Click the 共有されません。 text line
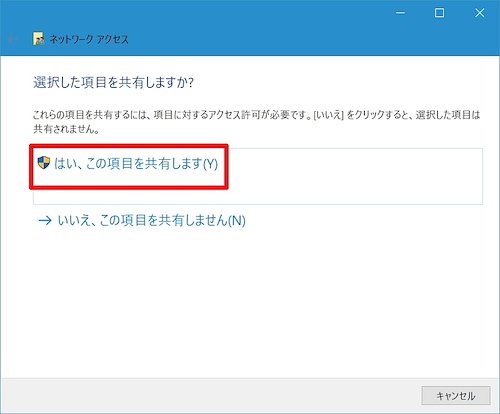The height and width of the screenshot is (414, 500). pyautogui.click(x=66, y=129)
